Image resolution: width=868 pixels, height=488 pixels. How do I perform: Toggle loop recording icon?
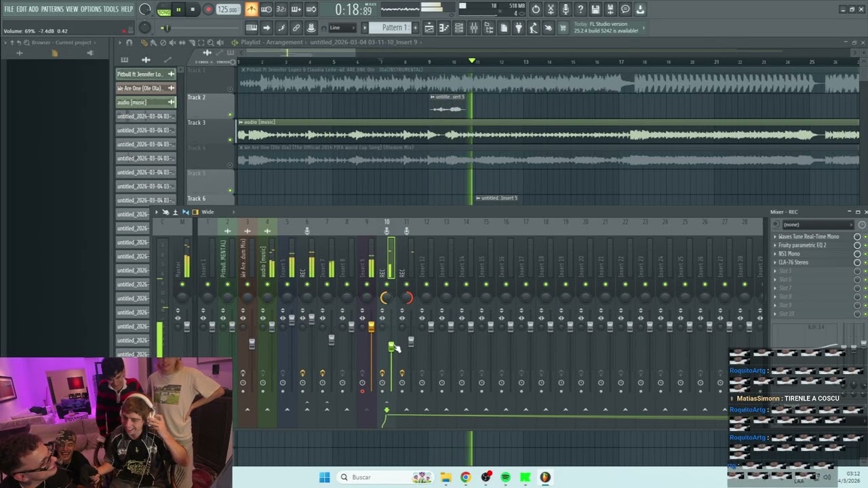311,9
